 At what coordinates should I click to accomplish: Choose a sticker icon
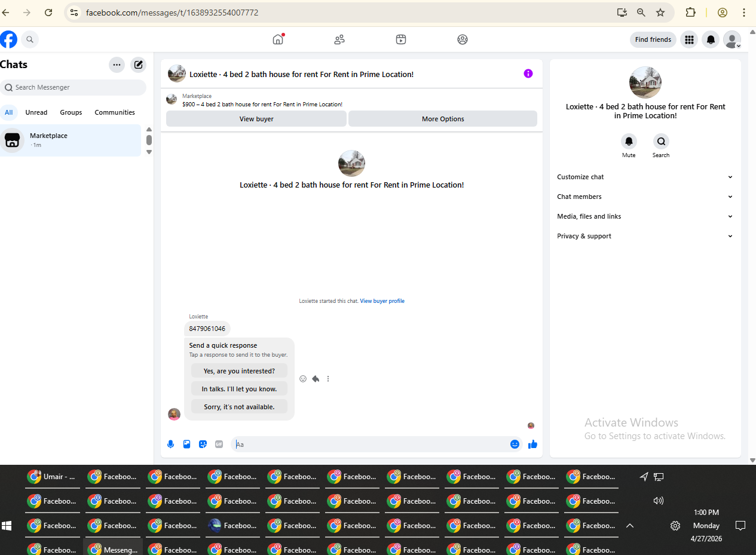coord(203,444)
